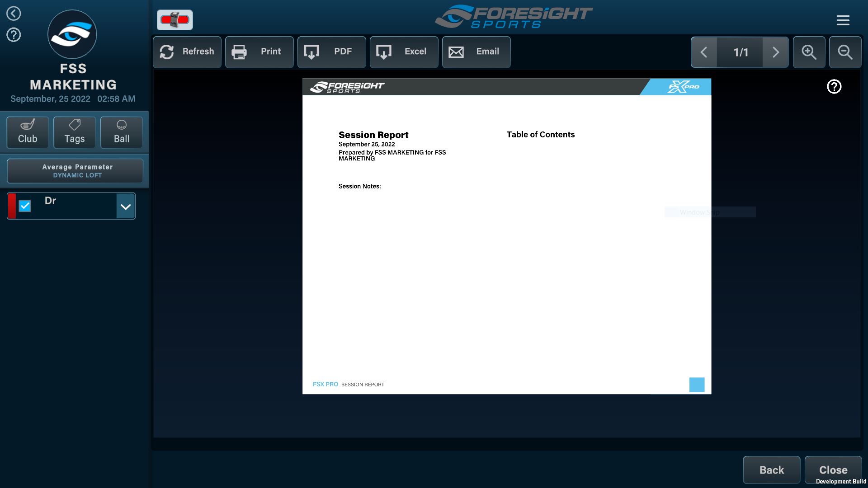
Task: Click the report area help question icon
Action: click(834, 86)
